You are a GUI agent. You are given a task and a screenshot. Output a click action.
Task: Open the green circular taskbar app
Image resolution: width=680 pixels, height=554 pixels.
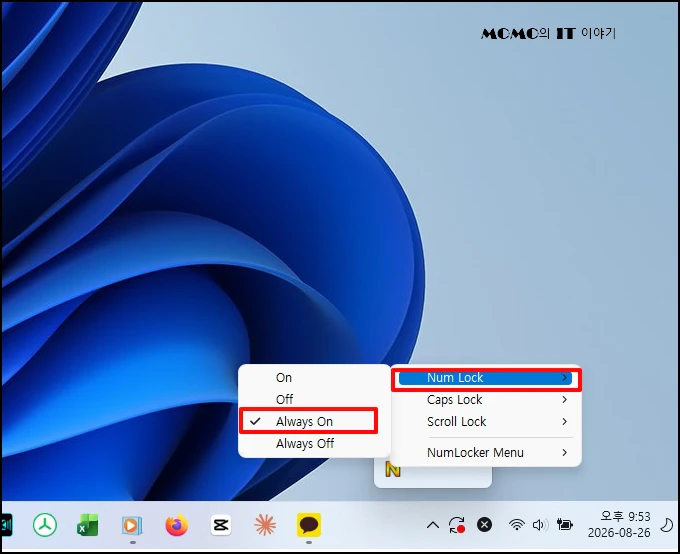(x=45, y=525)
